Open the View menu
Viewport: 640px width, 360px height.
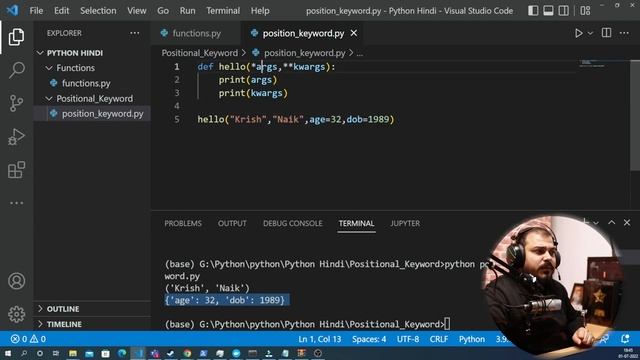click(137, 11)
